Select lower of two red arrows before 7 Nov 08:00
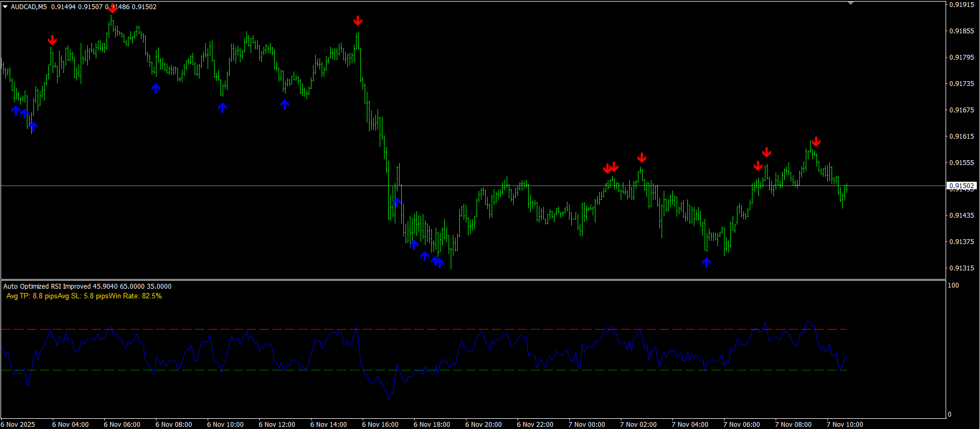Image resolution: width=980 pixels, height=429 pixels. click(x=758, y=166)
